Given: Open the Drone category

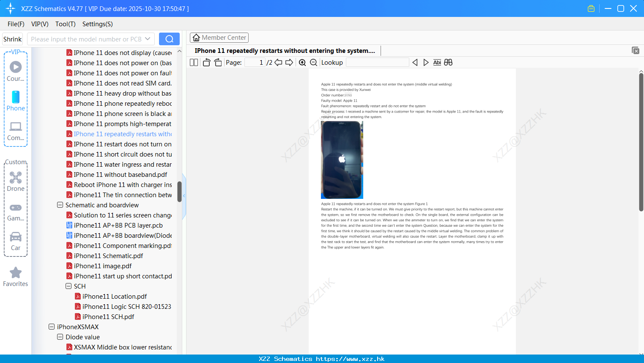Looking at the screenshot, I should tap(16, 181).
